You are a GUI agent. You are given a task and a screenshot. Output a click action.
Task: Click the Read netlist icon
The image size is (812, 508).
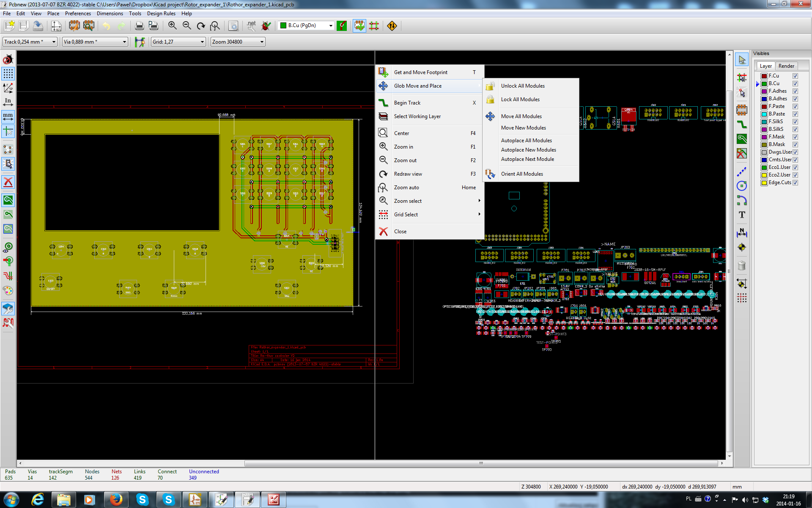click(x=252, y=26)
